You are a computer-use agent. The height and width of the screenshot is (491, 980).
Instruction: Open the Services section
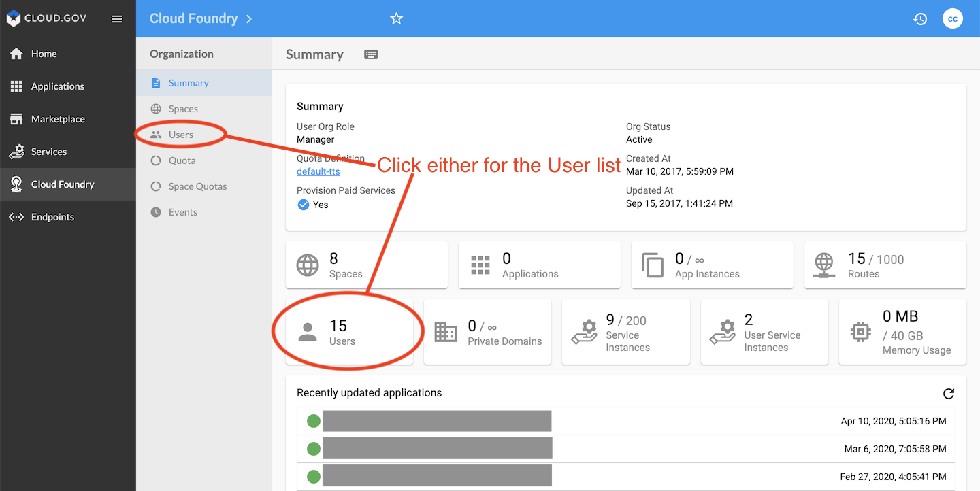pyautogui.click(x=68, y=152)
